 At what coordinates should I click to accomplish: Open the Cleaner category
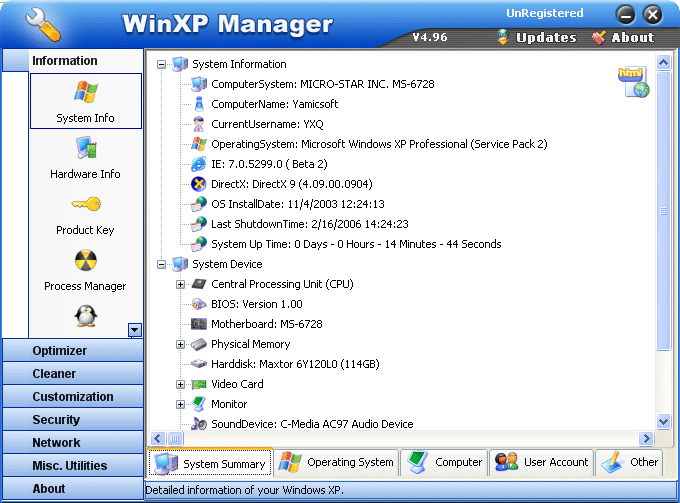pyautogui.click(x=73, y=373)
